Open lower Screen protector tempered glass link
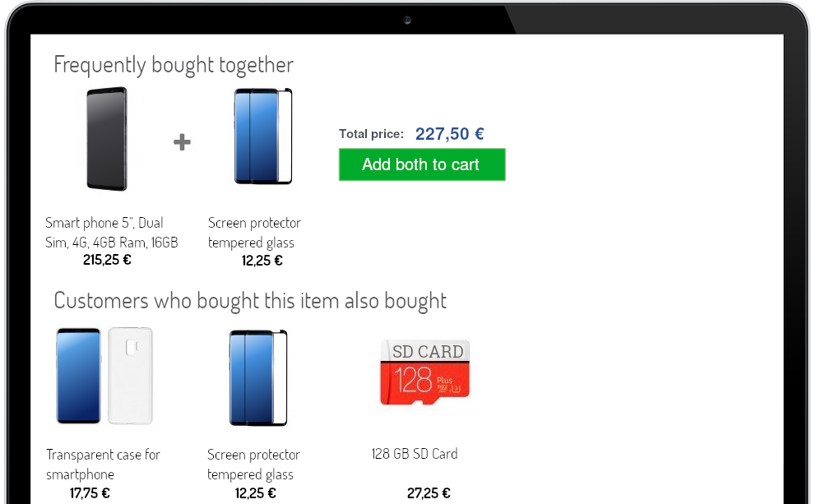The image size is (816, 504). [x=253, y=465]
